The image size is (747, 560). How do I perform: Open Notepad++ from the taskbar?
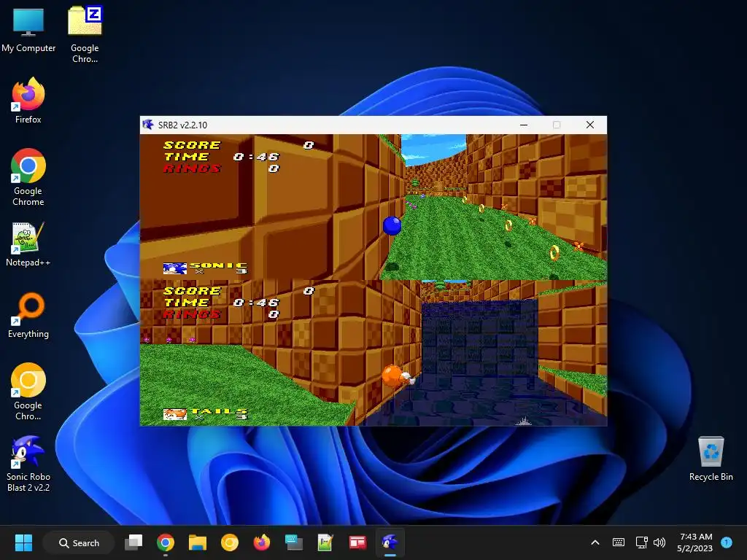(x=325, y=542)
